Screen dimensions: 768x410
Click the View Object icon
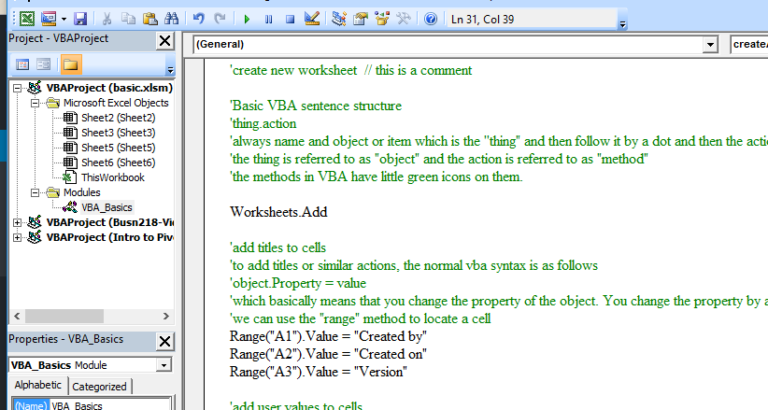(44, 64)
